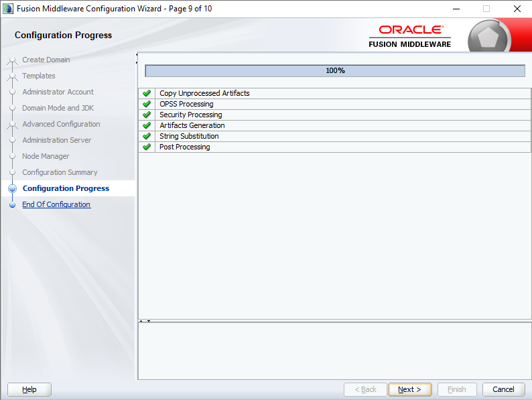Select Node Manager step in sidebar
Screen dimensions: 532x400
coord(46,156)
